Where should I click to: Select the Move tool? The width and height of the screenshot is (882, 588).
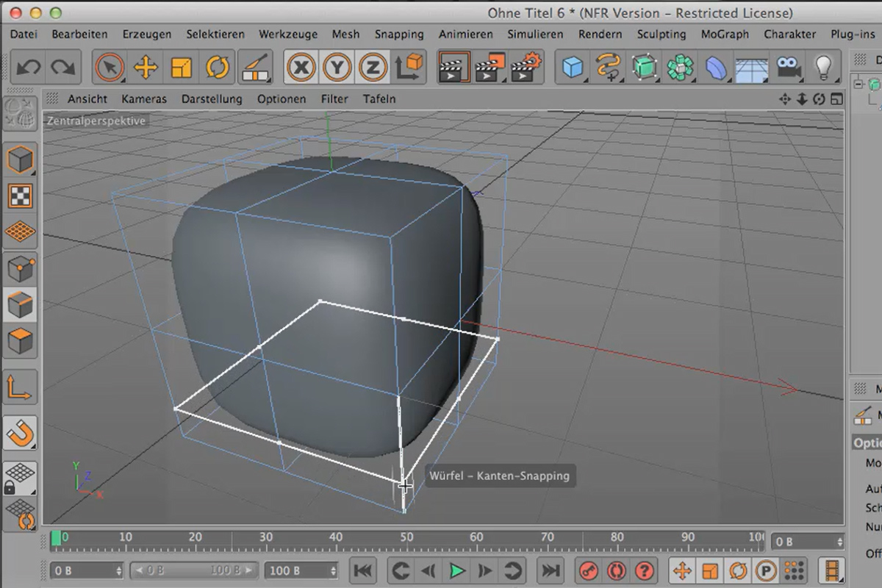point(146,66)
